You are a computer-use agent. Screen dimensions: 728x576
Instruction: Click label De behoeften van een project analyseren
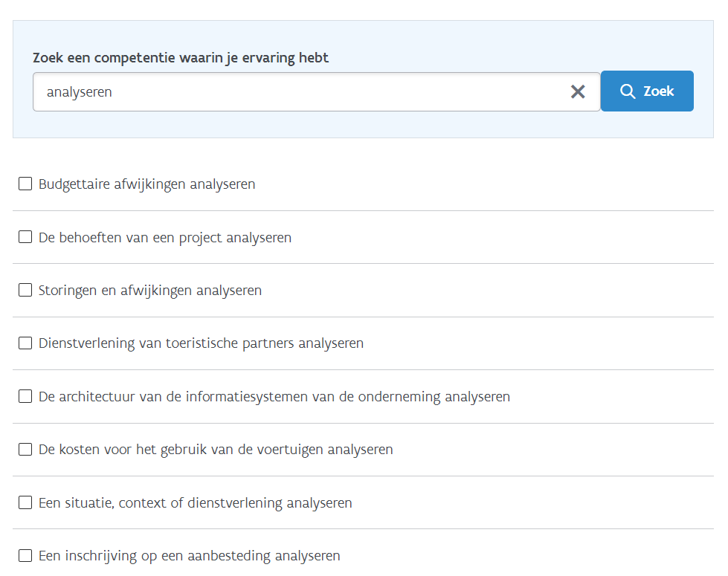165,238
